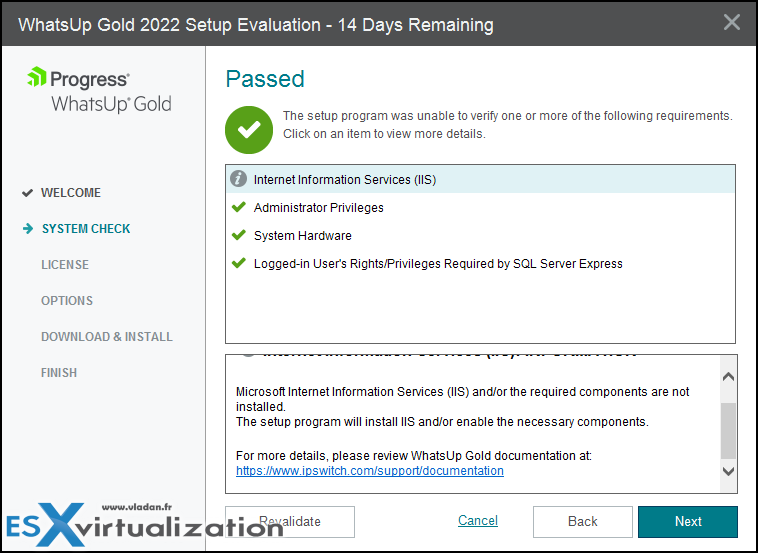758x553 pixels.
Task: Click the info icon beside Internet Information Services
Action: click(x=238, y=179)
